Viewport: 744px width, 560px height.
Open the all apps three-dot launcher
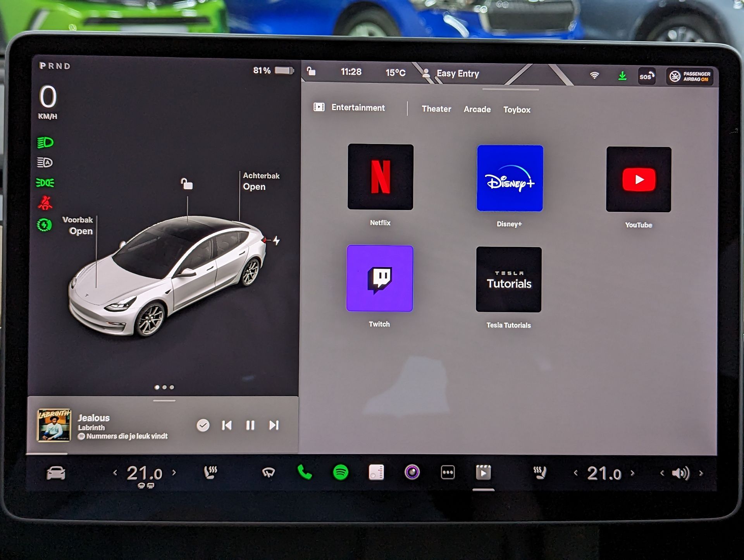tap(448, 472)
